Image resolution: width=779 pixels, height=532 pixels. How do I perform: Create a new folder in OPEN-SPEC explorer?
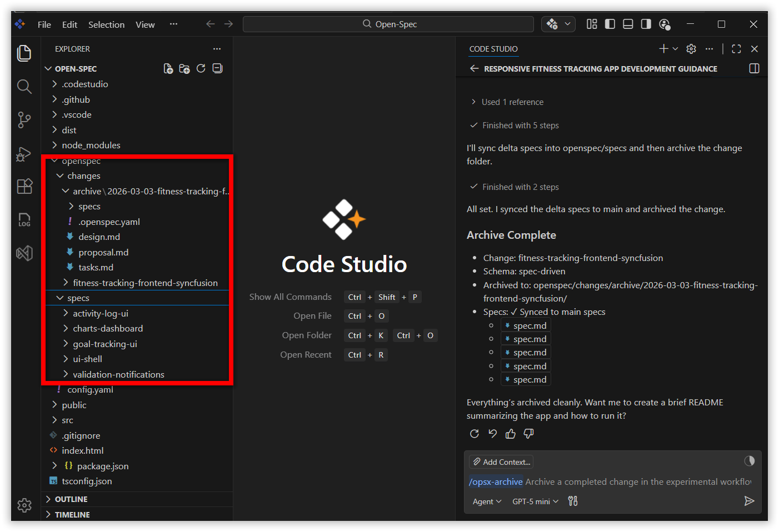[184, 68]
